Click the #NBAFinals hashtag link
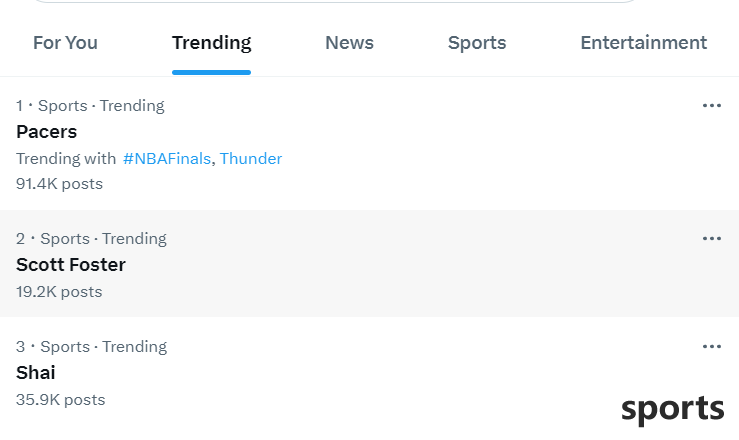This screenshot has height=440, width=739. tap(167, 159)
